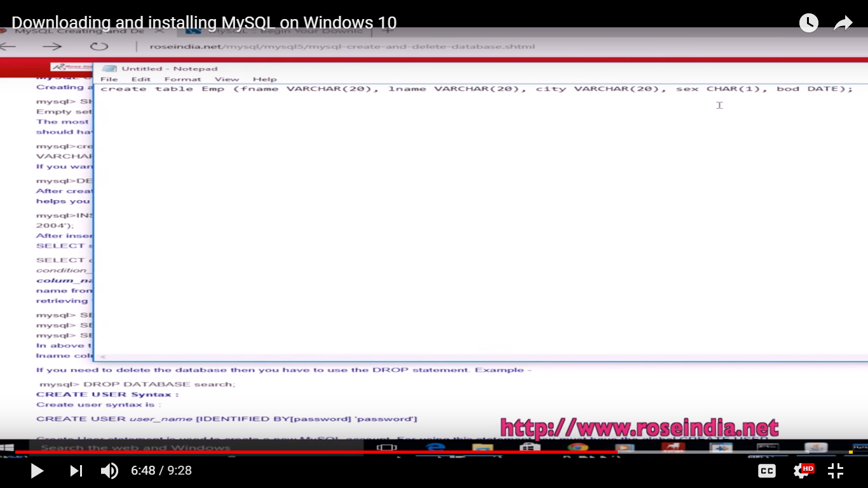Click browser forward arrow
This screenshot has width=868, height=488.
tap(52, 46)
